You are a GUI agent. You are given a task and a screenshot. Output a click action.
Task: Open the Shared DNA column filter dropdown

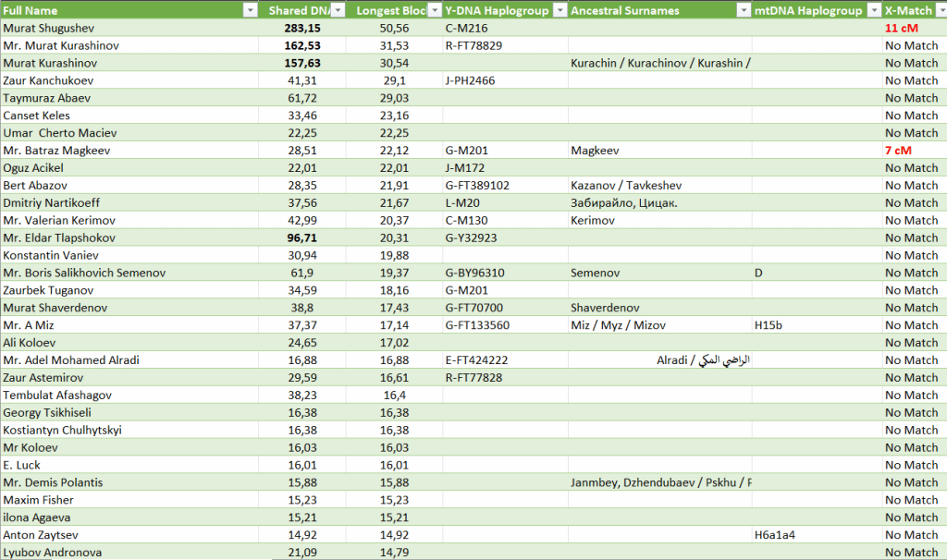338,10
